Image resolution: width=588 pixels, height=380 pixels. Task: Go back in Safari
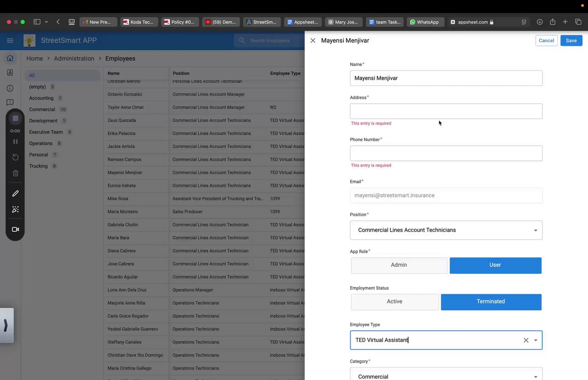point(58,22)
